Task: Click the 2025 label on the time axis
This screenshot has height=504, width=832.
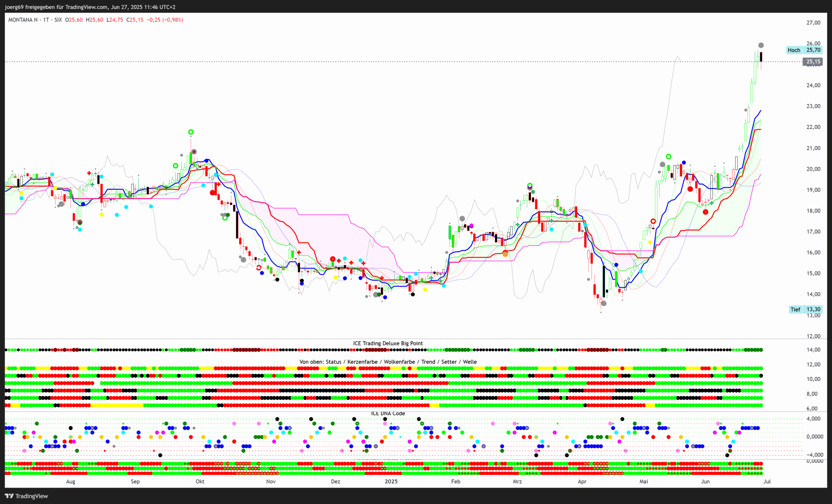Action: pos(391,481)
